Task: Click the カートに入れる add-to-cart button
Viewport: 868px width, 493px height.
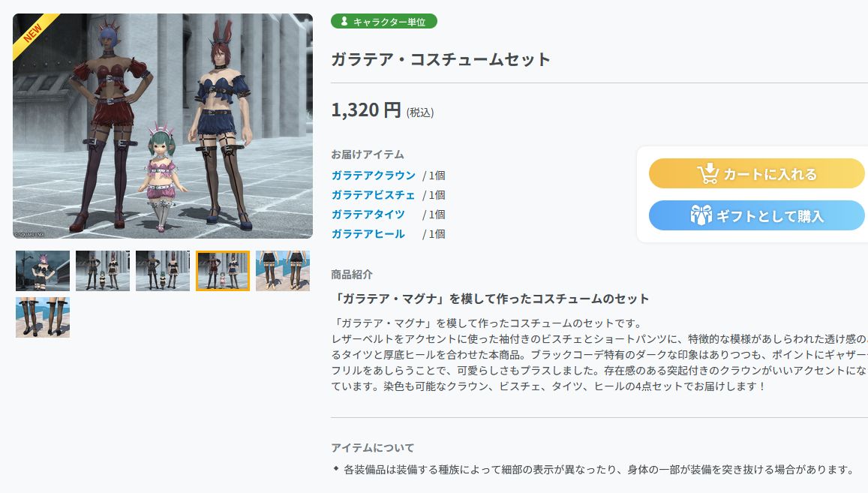Action: 756,173
